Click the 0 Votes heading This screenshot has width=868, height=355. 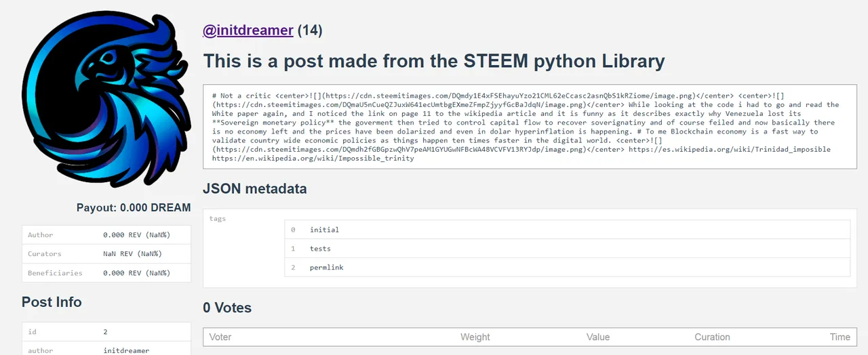coord(227,308)
